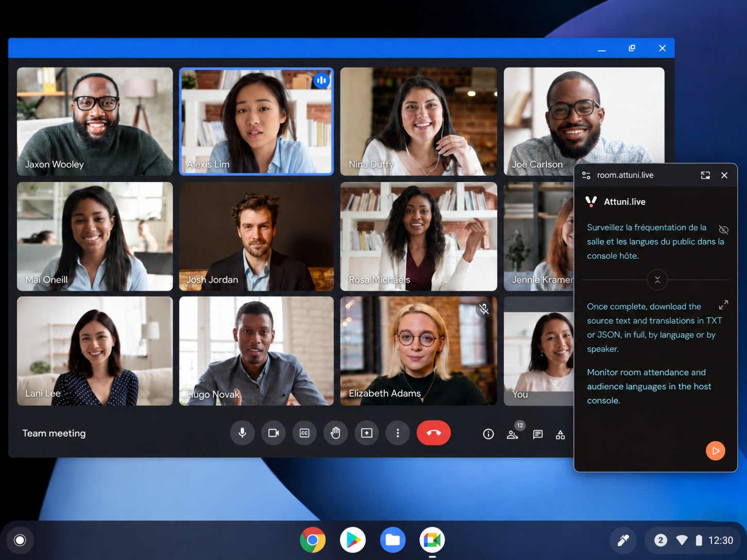Raise hand in the meeting
Image resolution: width=747 pixels, height=560 pixels.
pos(335,433)
